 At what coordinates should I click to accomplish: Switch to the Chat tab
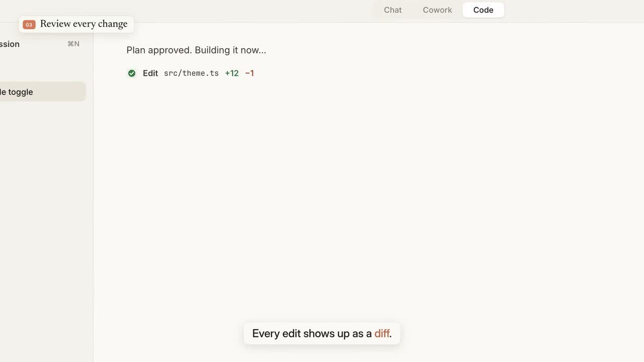(392, 10)
